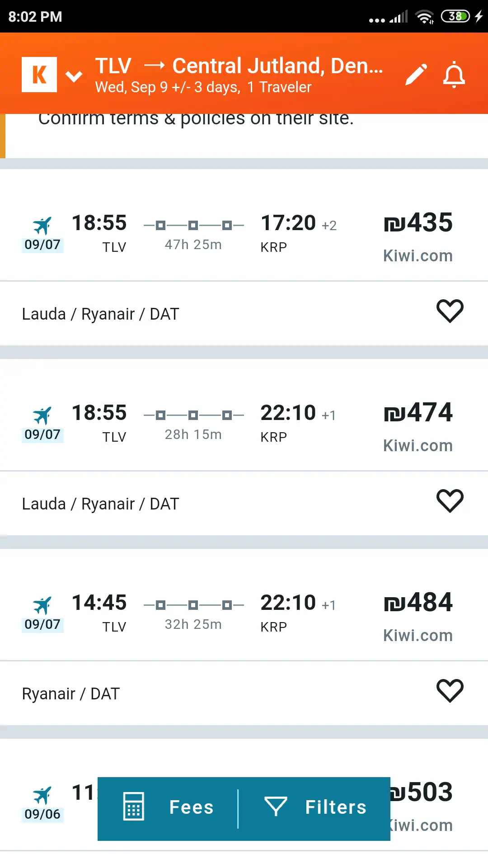The width and height of the screenshot is (488, 868).
Task: Tap the plane icon on 47h 25m flight
Action: pos(42,225)
